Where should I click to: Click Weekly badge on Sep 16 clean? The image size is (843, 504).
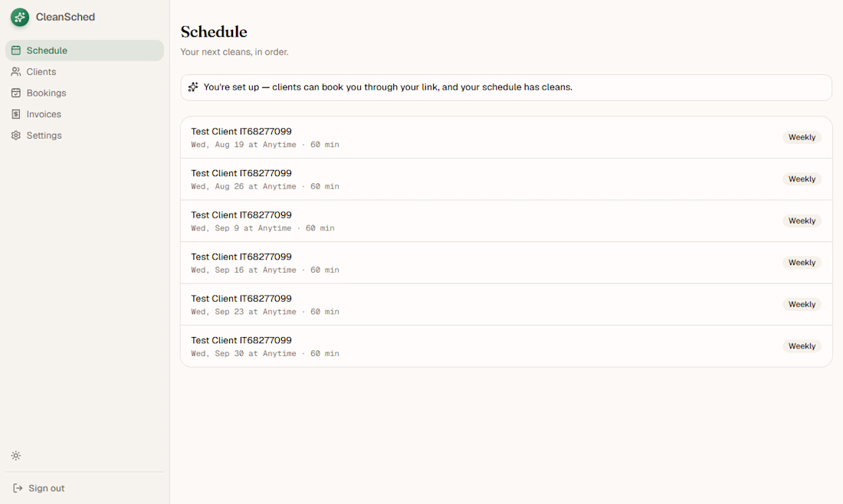tap(802, 262)
